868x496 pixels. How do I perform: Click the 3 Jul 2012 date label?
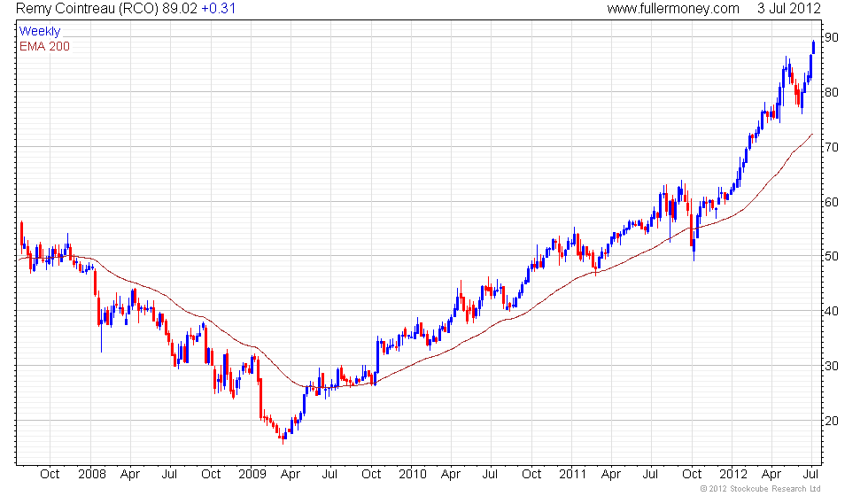pos(789,9)
